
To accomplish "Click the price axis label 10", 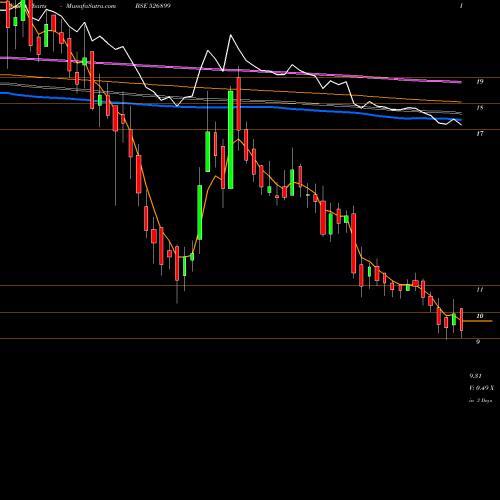I will point(480,316).
